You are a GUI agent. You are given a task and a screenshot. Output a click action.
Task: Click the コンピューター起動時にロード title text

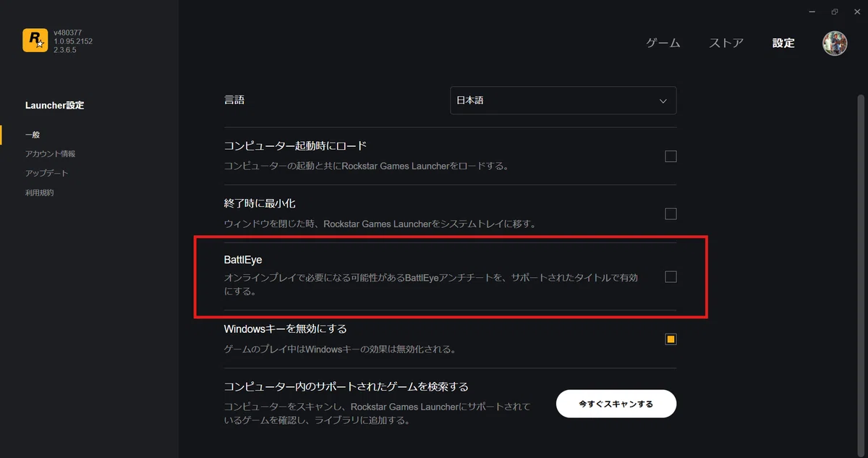pyautogui.click(x=296, y=145)
